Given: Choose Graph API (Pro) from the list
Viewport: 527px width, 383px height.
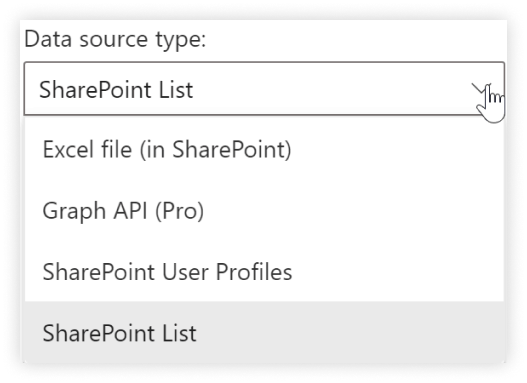Looking at the screenshot, I should tap(264, 211).
